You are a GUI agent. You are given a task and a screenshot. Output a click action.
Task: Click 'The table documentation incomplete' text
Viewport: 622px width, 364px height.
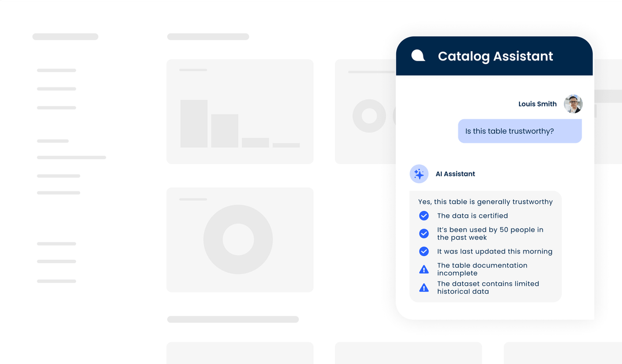[482, 269]
